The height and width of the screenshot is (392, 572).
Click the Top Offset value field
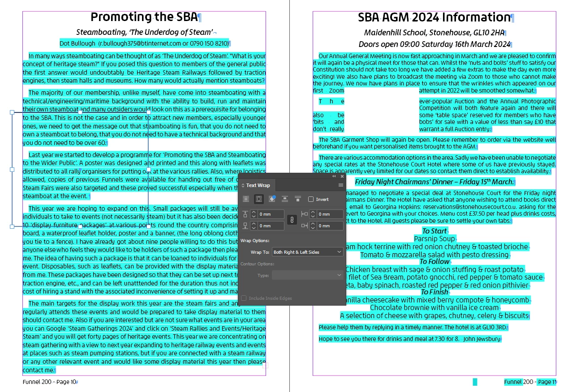click(x=271, y=214)
